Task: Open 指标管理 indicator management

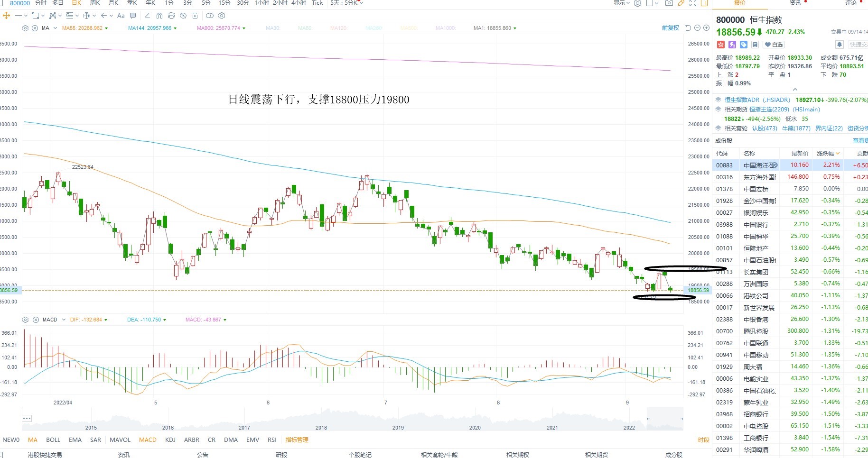Action: (x=297, y=440)
